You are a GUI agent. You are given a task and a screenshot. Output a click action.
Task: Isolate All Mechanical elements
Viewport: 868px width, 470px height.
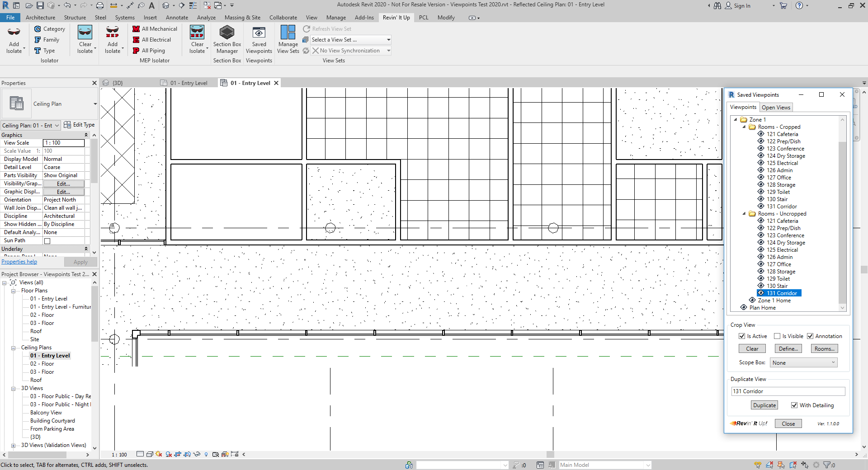(155, 29)
